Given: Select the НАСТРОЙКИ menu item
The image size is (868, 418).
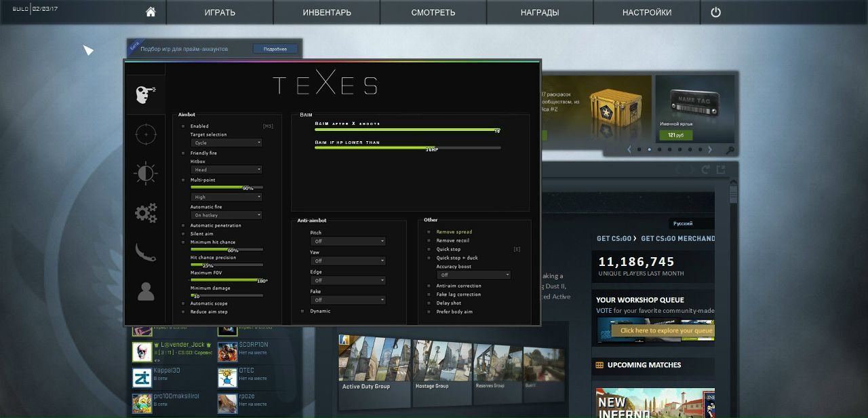Looking at the screenshot, I should click(x=647, y=12).
